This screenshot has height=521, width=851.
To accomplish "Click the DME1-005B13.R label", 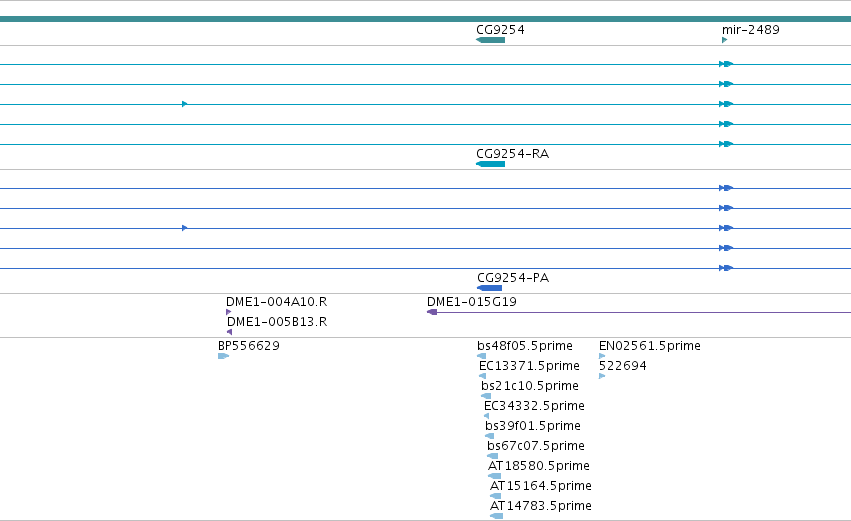I will pos(277,322).
